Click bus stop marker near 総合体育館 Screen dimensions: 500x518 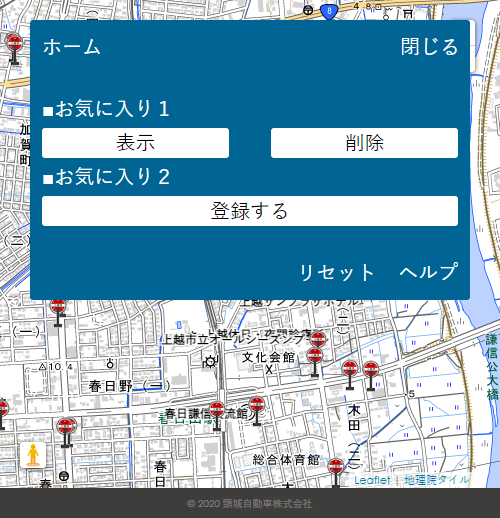coord(336,473)
